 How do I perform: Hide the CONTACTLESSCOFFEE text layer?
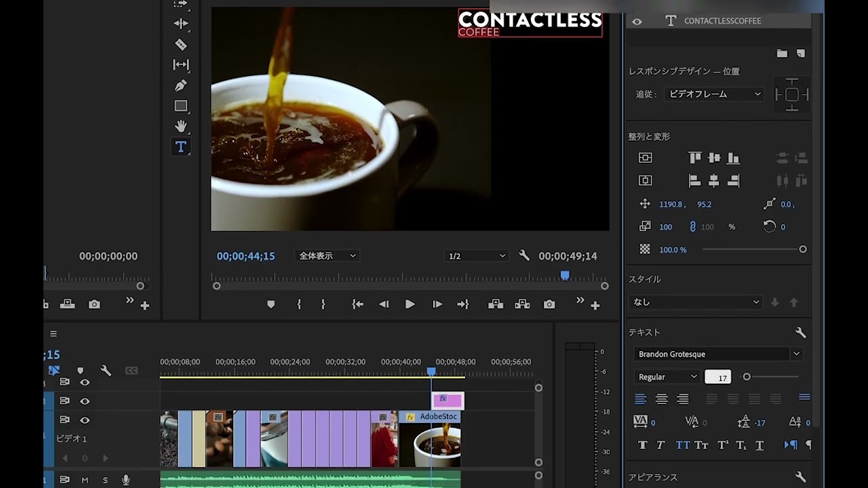(x=637, y=22)
